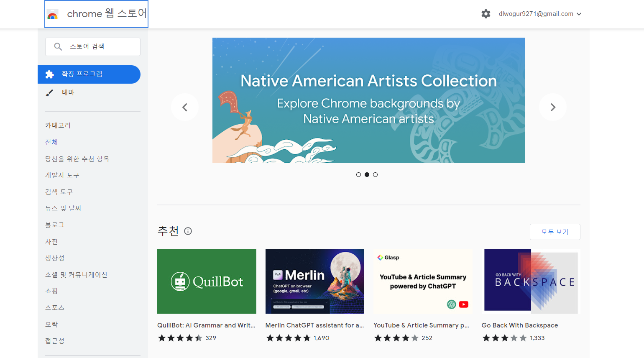Image resolution: width=644 pixels, height=358 pixels.
Task: Open the Merlin ChatGPT extension thumbnail
Action: [315, 281]
